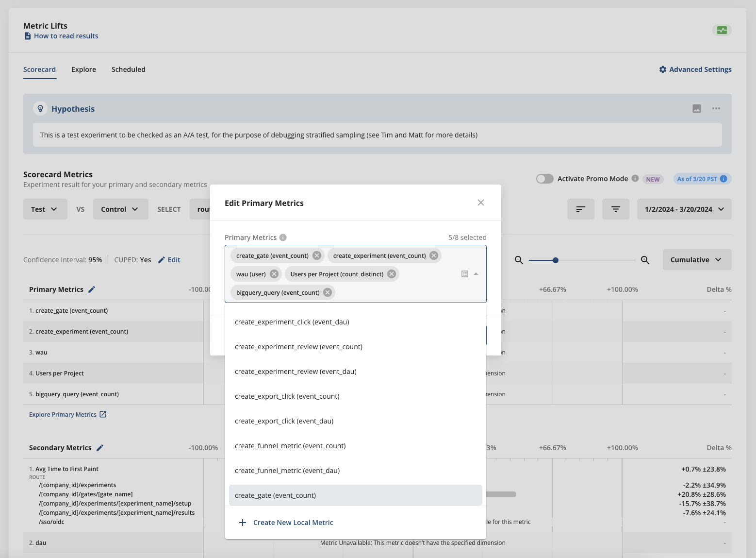The height and width of the screenshot is (558, 756).
Task: Open the Hypothesis ellipsis menu
Action: coord(716,108)
